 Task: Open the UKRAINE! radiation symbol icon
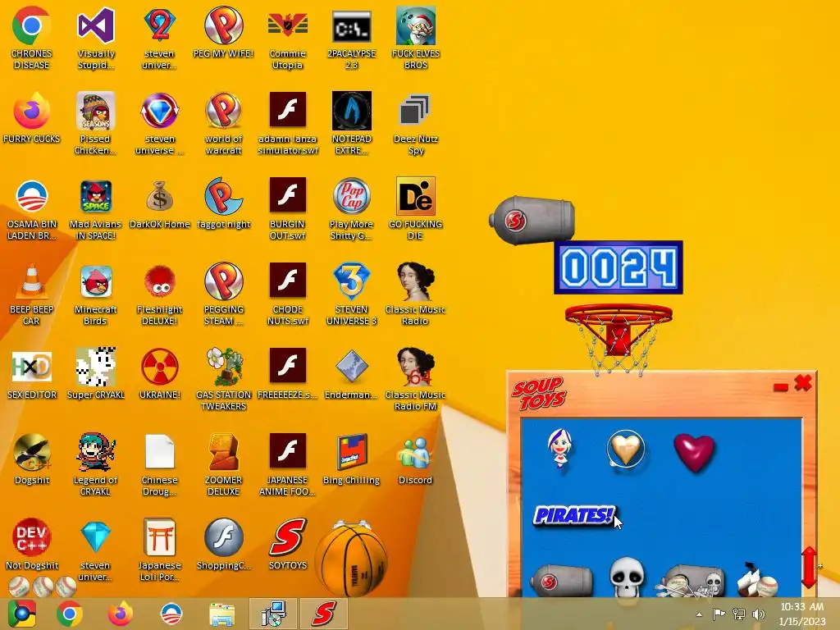point(160,374)
